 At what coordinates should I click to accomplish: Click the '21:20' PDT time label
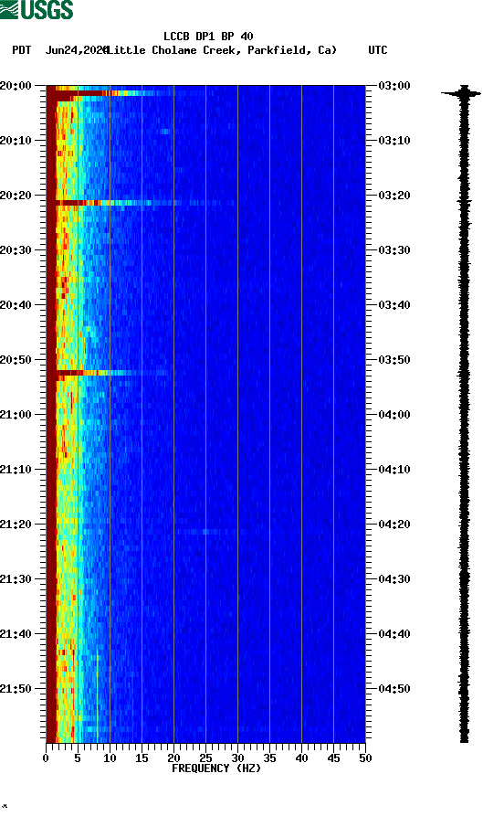tap(16, 525)
